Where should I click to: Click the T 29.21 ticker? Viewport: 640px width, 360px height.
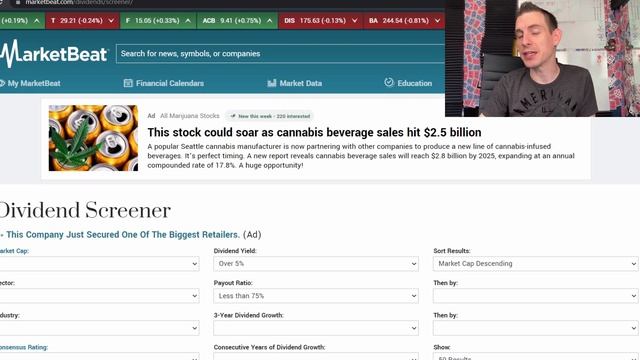point(82,20)
